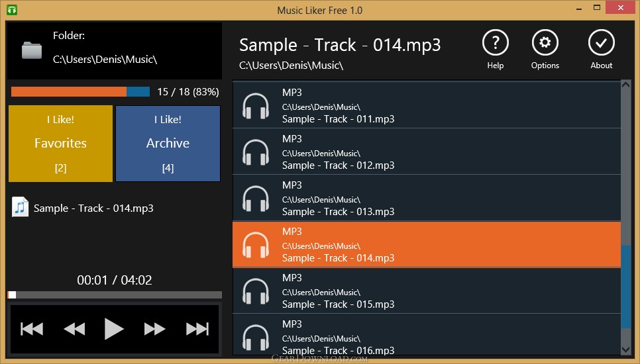Viewport: 640px width, 364px height.
Task: Click the seek bar white handle
Action: 12,295
